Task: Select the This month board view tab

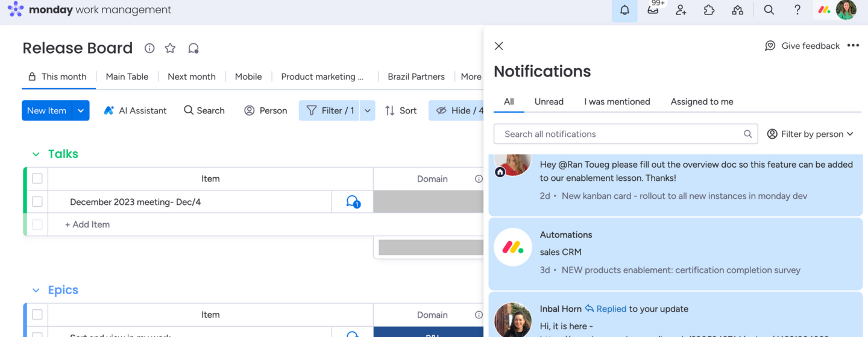Action: (57, 77)
